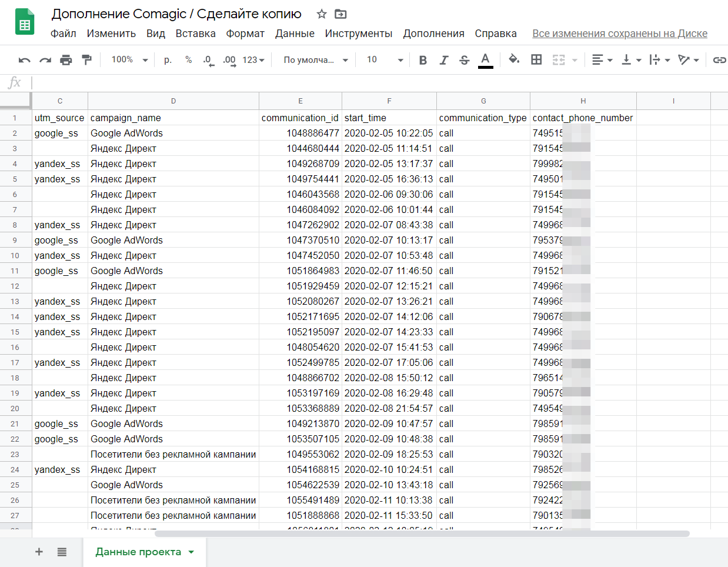This screenshot has height=567, width=728.
Task: Decrease decimal places button
Action: pyautogui.click(x=208, y=60)
